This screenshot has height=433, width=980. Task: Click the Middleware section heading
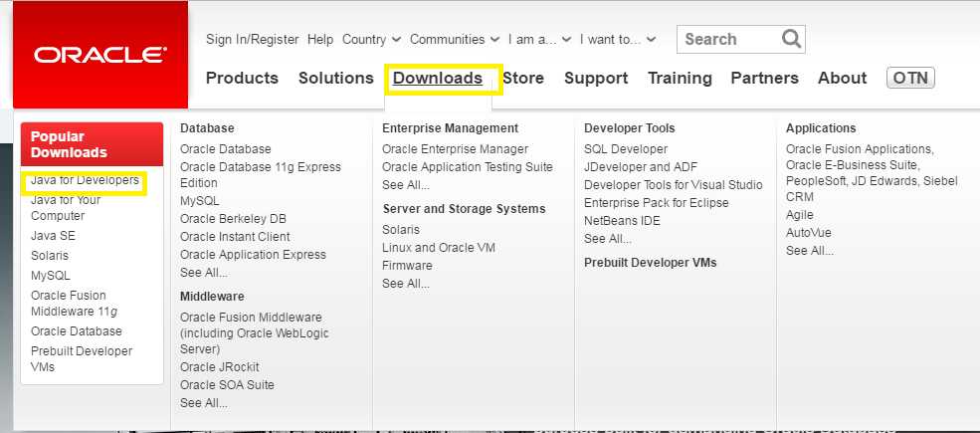click(212, 296)
